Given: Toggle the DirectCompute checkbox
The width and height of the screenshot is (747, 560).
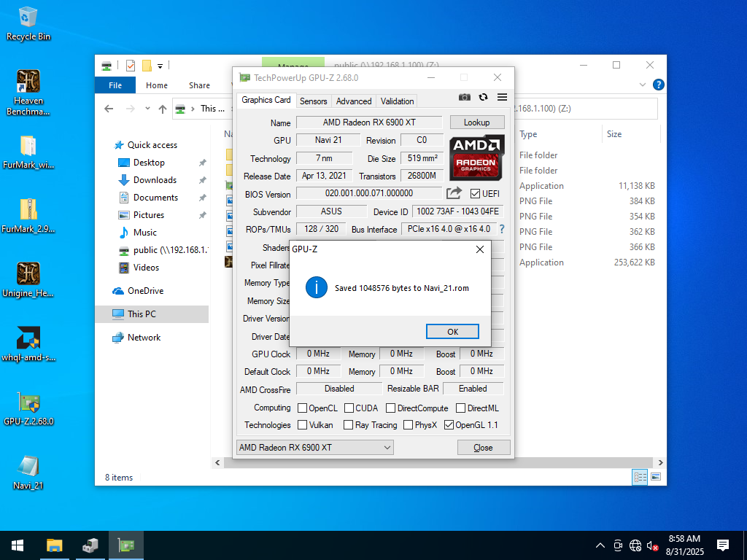Looking at the screenshot, I should [391, 408].
